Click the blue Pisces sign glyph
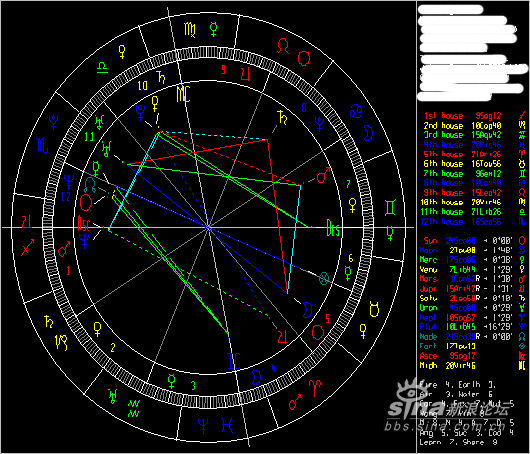530x454 pixels. point(227,425)
